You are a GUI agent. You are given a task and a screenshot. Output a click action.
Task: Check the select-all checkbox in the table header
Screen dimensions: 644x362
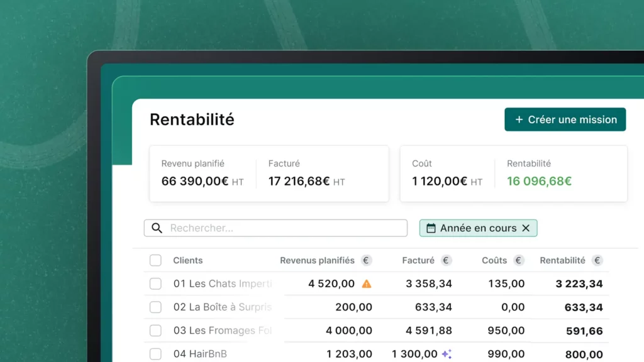(155, 260)
